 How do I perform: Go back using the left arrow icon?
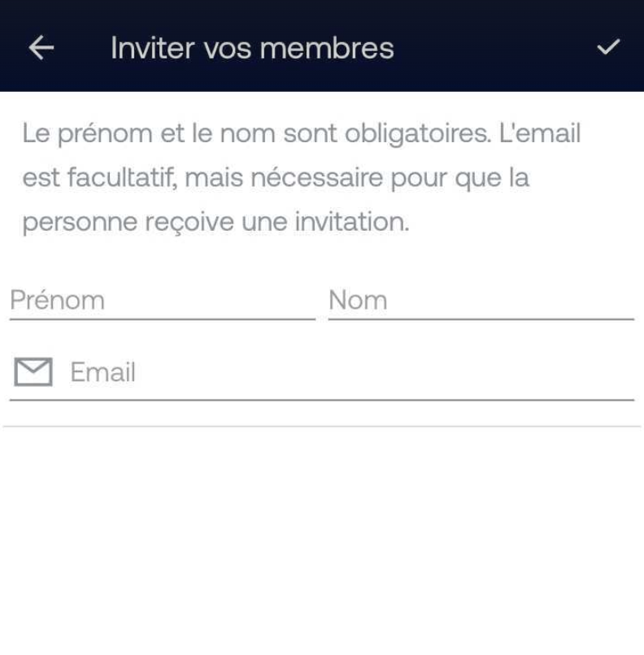point(41,48)
